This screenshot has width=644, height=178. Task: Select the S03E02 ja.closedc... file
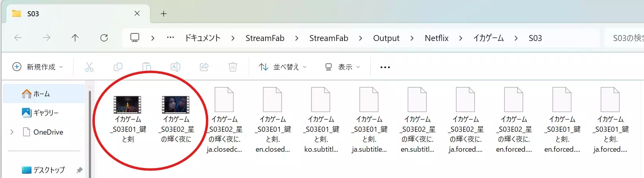[x=225, y=120]
